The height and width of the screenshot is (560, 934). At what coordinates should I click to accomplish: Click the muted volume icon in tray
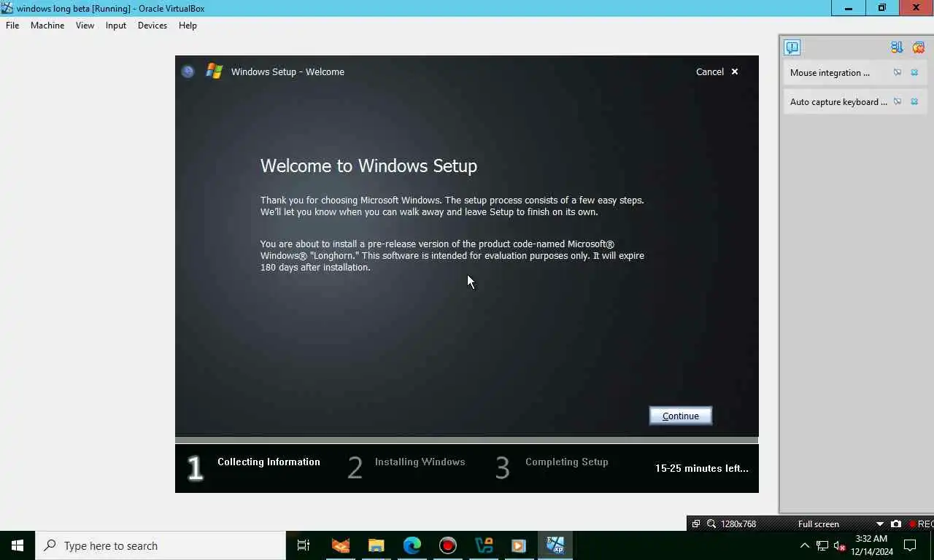[x=839, y=545]
